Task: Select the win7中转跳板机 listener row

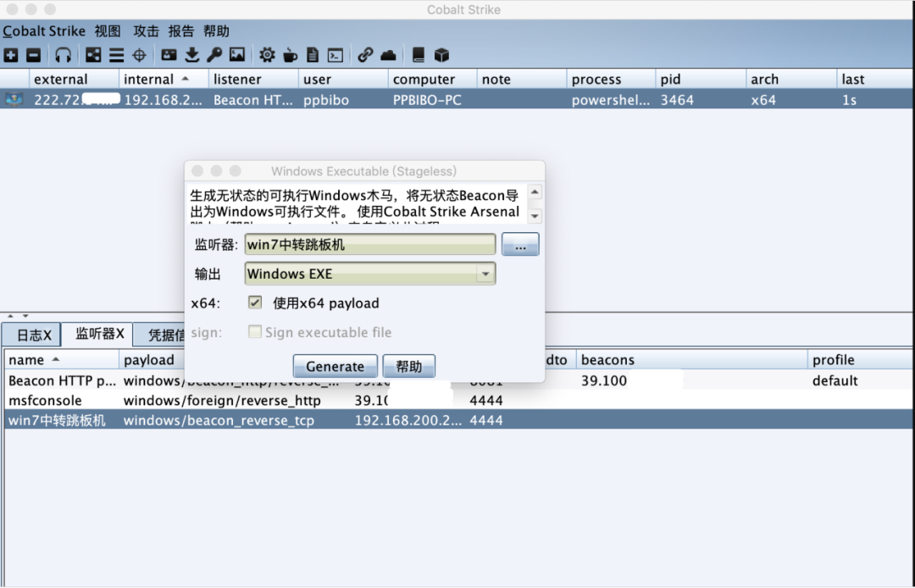Action: (458, 420)
